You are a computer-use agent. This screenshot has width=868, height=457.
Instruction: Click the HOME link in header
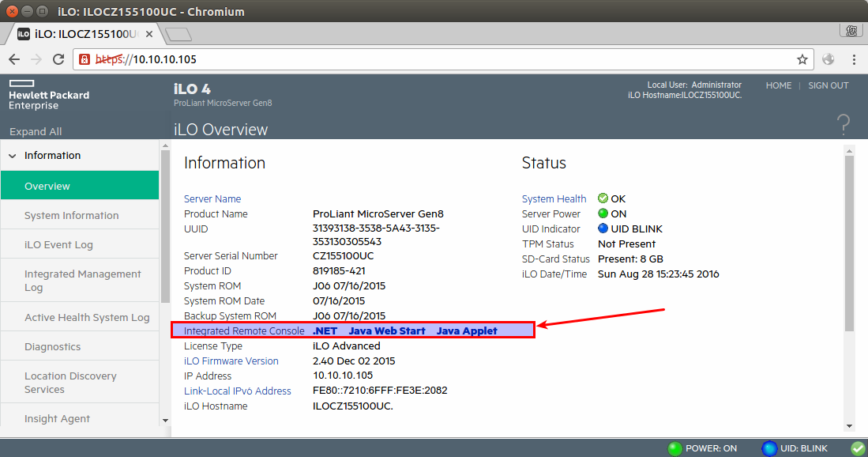778,85
